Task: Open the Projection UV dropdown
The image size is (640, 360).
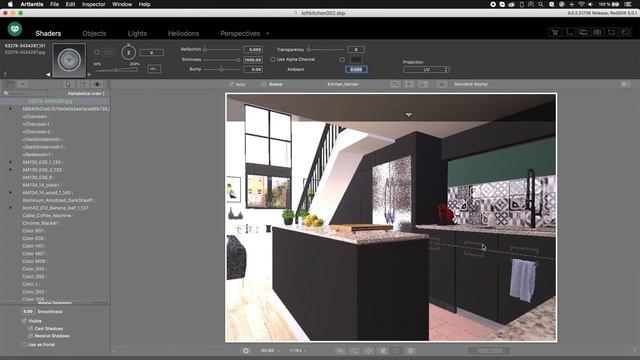Action: point(426,70)
